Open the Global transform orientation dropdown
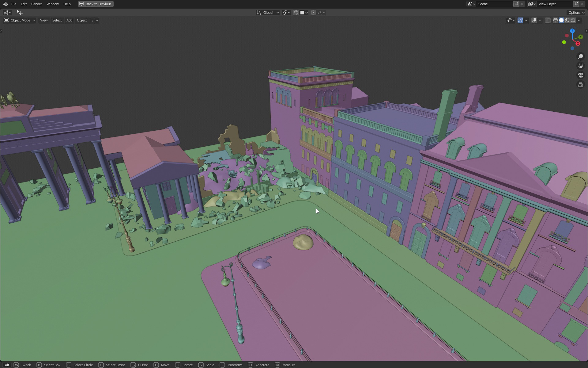 267,13
